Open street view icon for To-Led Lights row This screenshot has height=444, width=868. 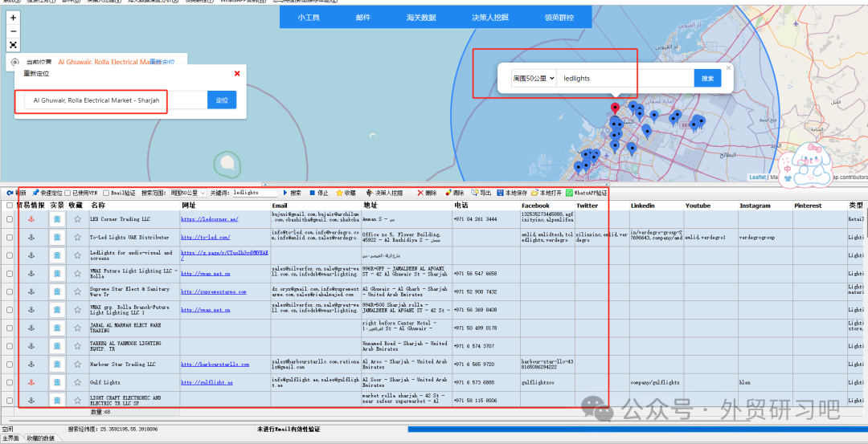57,237
